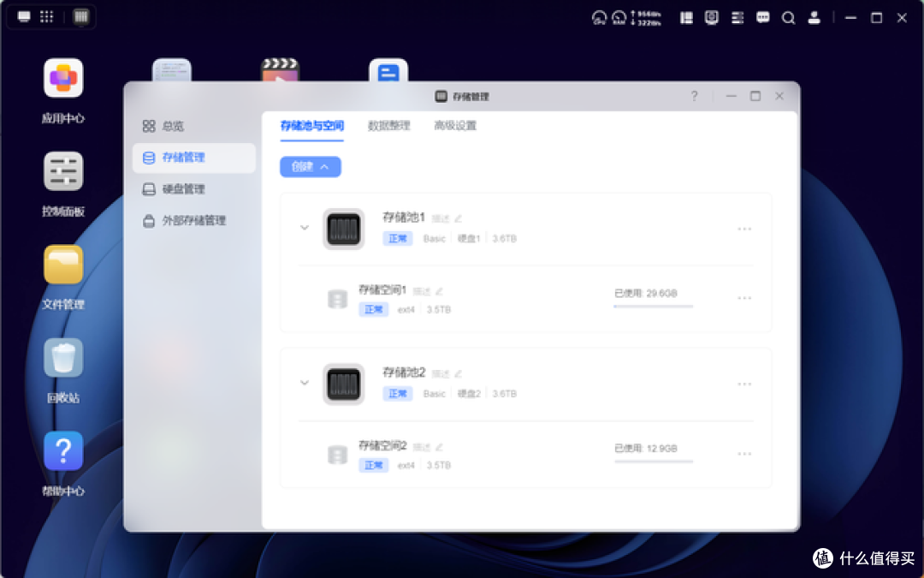Select 总览 in the sidebar
Screen dimensions: 924x578
(x=194, y=126)
